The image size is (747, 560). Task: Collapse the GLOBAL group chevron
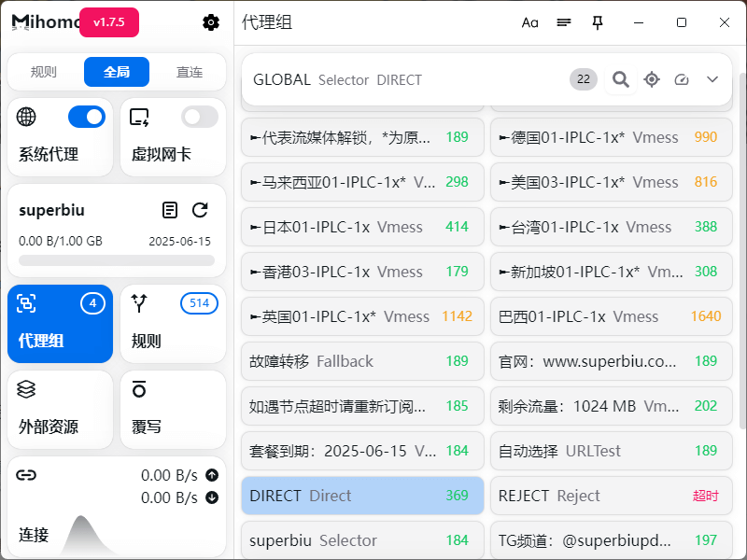point(712,79)
